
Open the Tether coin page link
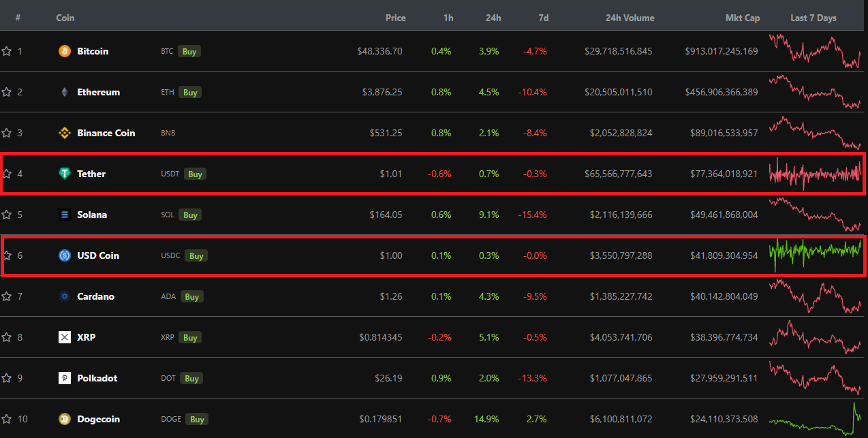[x=91, y=174]
